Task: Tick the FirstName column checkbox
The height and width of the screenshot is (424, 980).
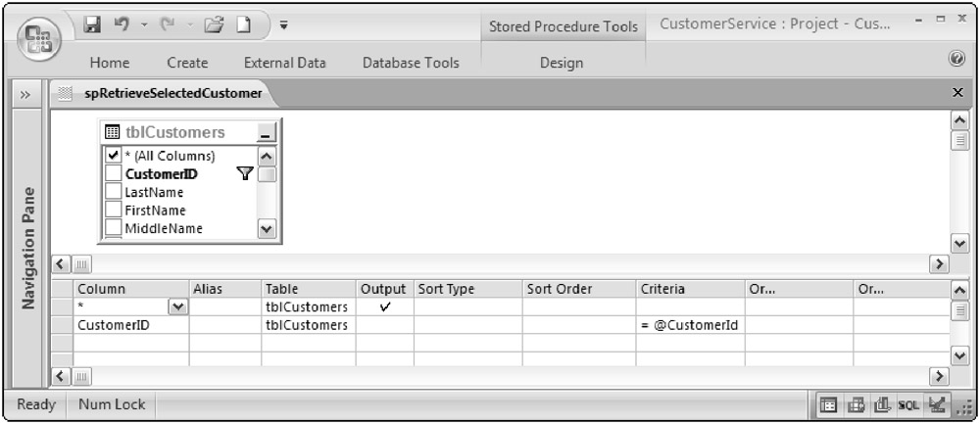Action: (x=114, y=211)
